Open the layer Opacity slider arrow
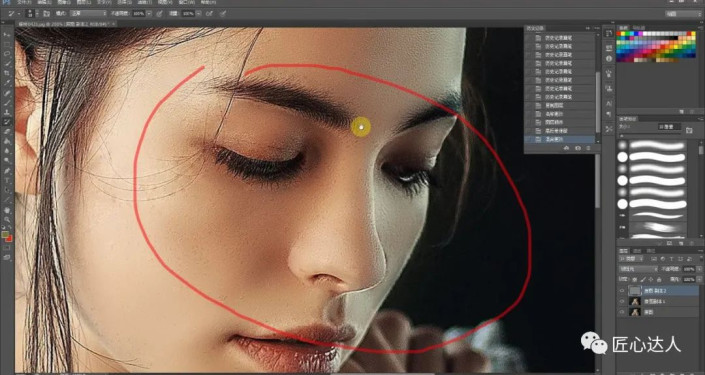The width and height of the screenshot is (705, 375). pyautogui.click(x=699, y=269)
